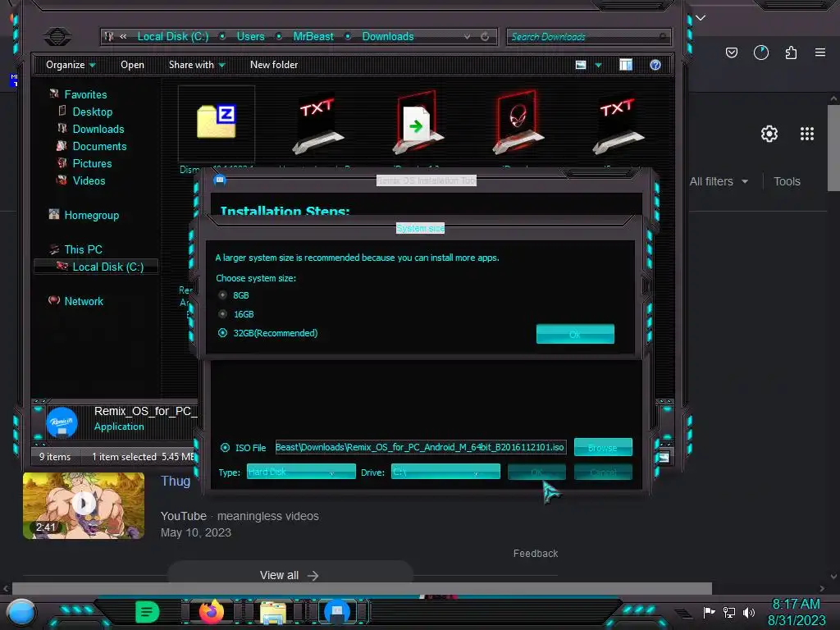This screenshot has height=630, width=840.
Task: Click the Remix OS application details icon
Action: (x=62, y=422)
